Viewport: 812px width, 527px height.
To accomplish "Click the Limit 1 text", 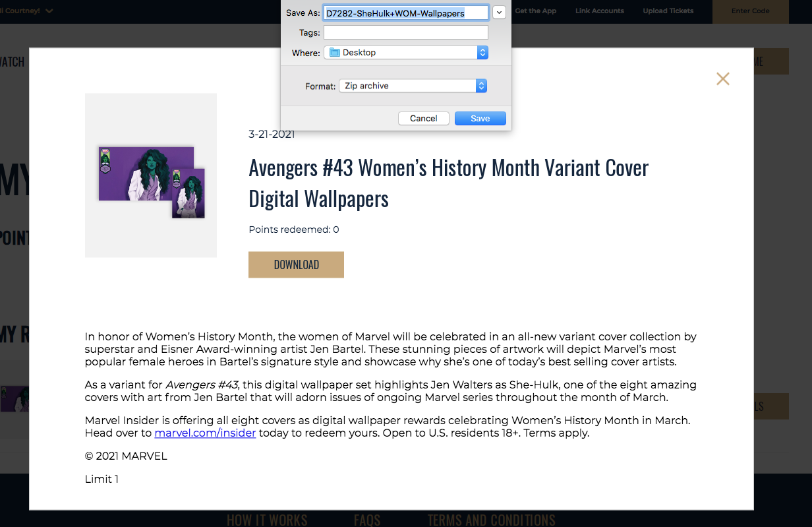I will pos(101,480).
